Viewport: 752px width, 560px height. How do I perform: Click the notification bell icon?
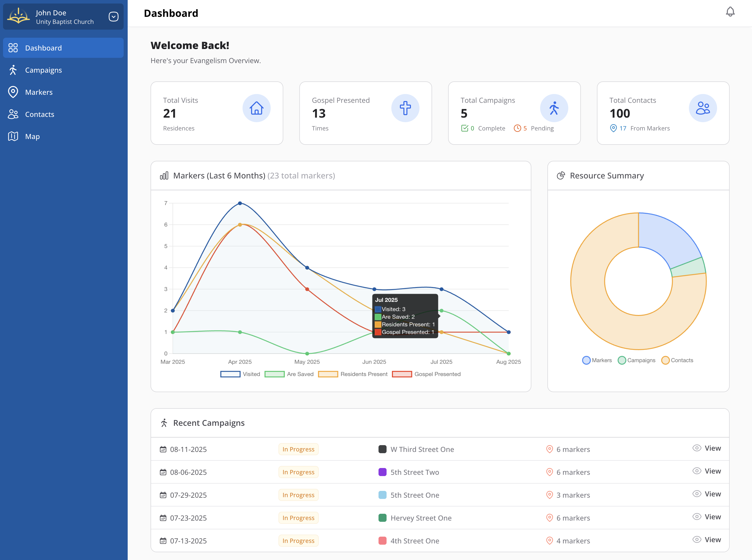pos(730,12)
